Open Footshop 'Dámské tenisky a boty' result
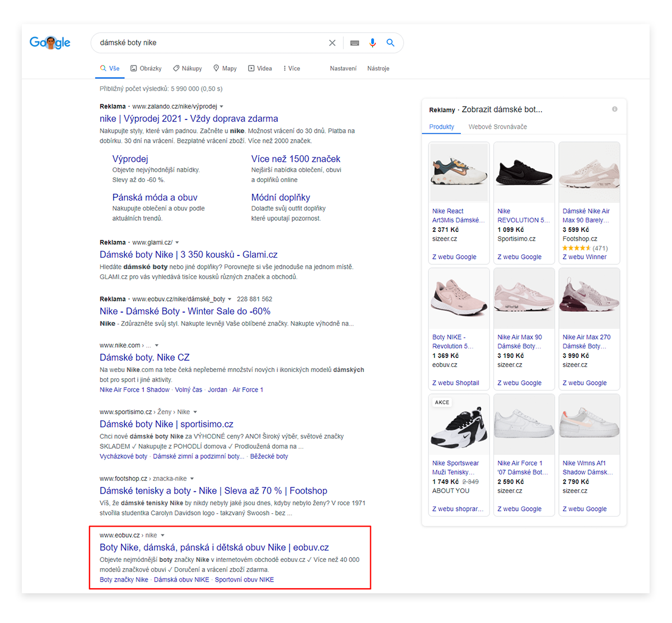 click(x=213, y=491)
